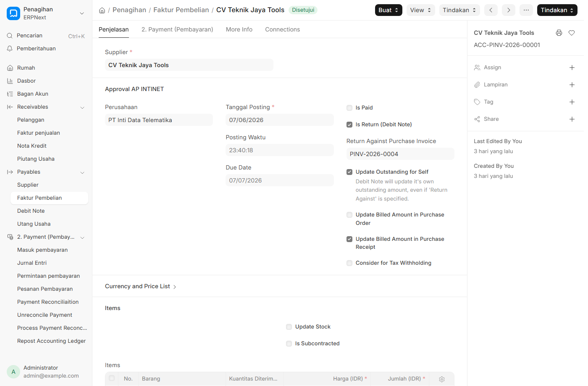
Task: Click the Supplier field CV Teknik Jaya Tools
Action: coord(189,65)
